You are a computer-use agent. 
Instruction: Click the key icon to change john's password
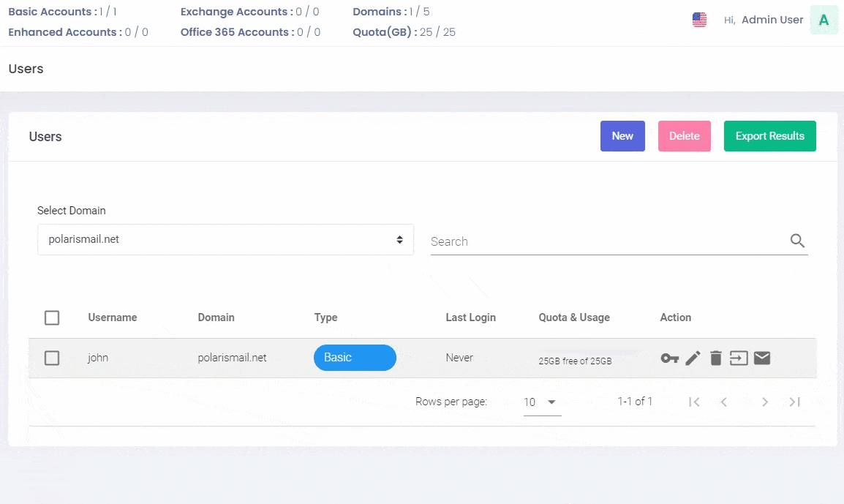coord(669,358)
